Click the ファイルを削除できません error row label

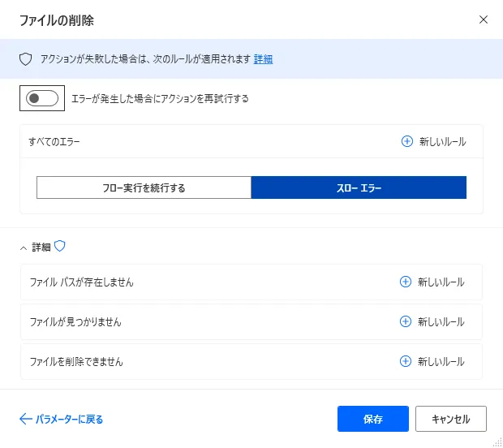[76, 361]
